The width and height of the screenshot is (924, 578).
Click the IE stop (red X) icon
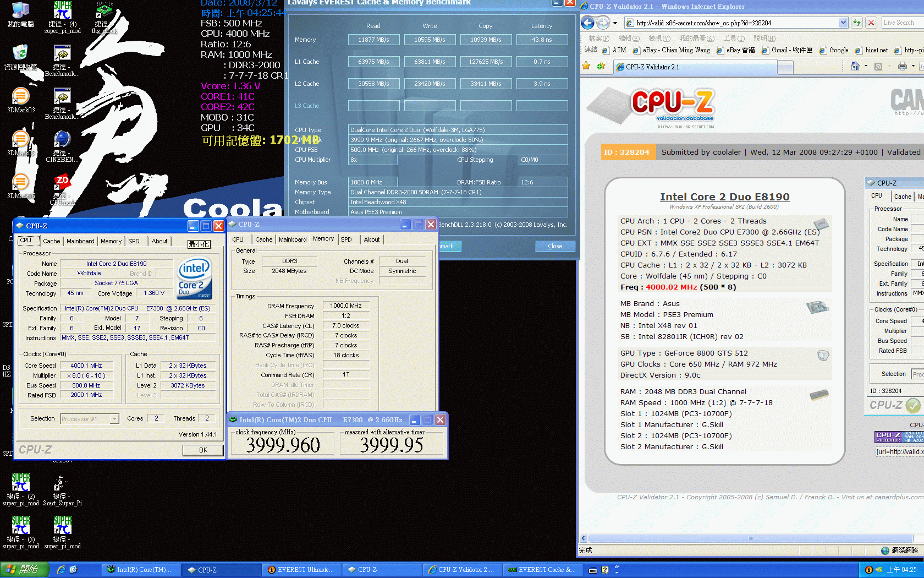point(871,23)
